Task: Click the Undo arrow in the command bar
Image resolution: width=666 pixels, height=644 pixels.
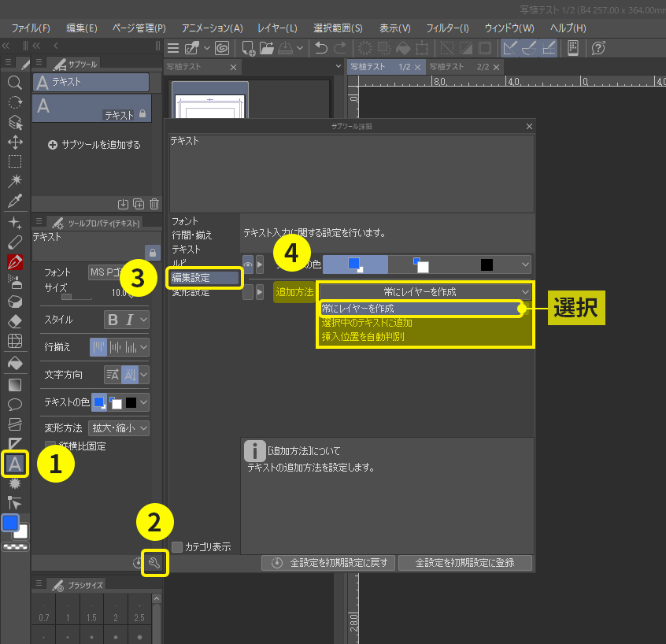Action: tap(321, 48)
